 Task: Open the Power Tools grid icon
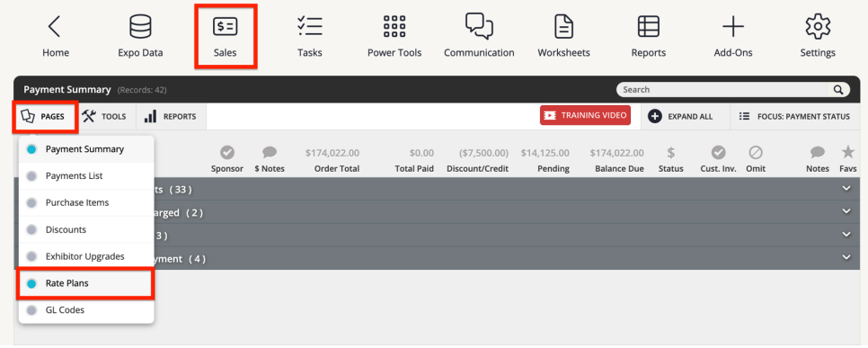click(x=394, y=27)
